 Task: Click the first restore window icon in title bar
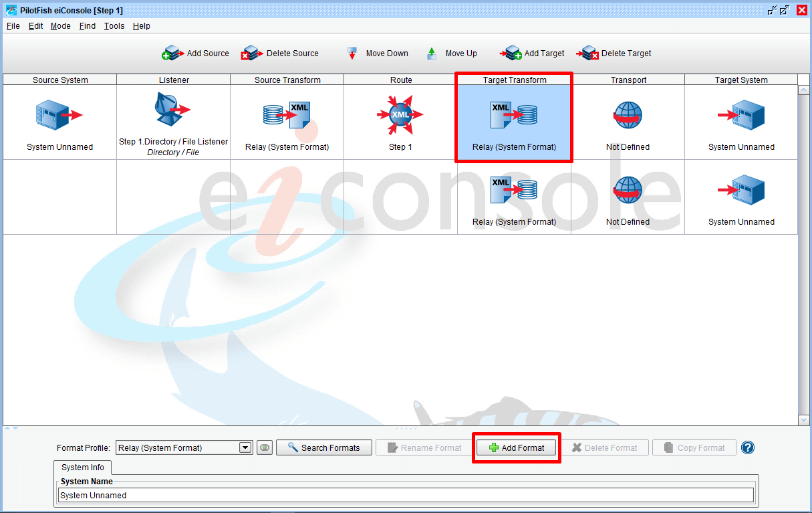click(773, 10)
